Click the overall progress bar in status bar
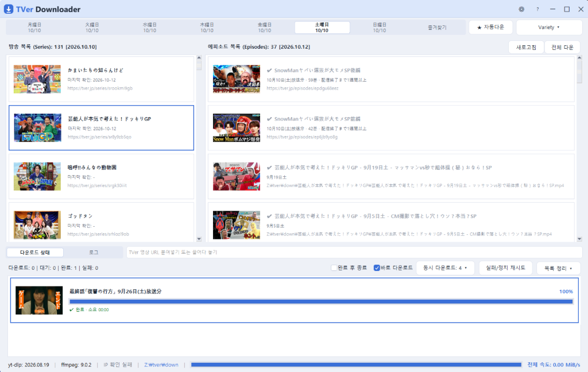Image resolution: width=588 pixels, height=372 pixels. [x=356, y=365]
